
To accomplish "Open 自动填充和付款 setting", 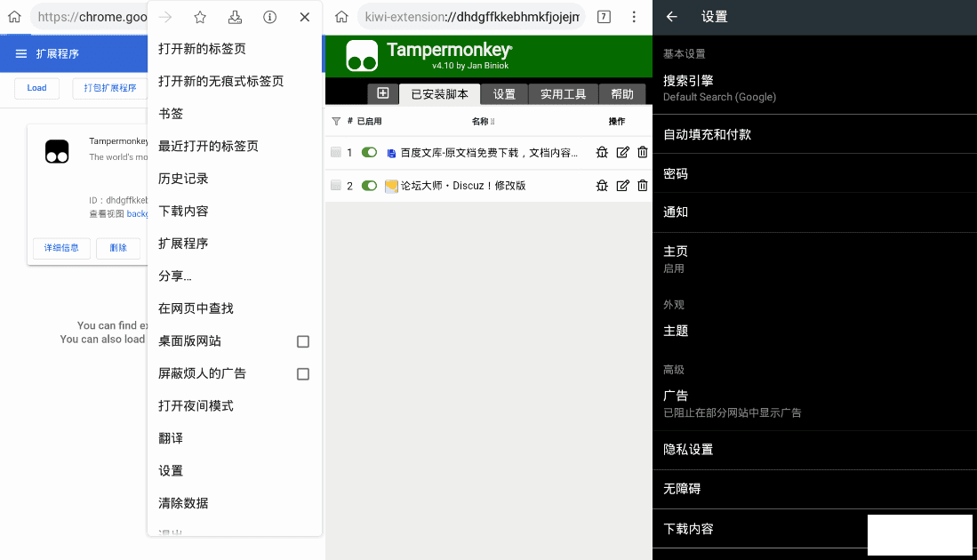I will pos(814,134).
